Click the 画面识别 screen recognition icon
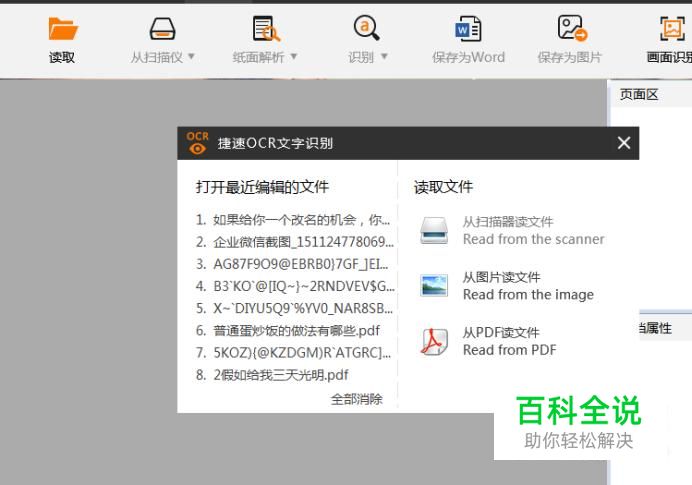This screenshot has height=485, width=692. (672, 28)
